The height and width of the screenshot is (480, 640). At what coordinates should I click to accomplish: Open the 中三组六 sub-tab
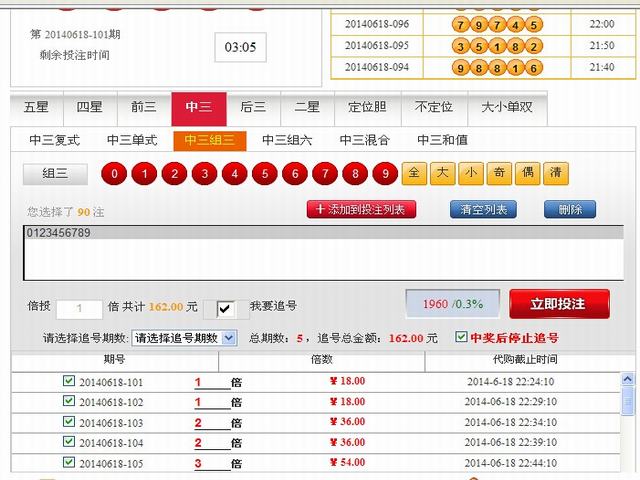287,140
